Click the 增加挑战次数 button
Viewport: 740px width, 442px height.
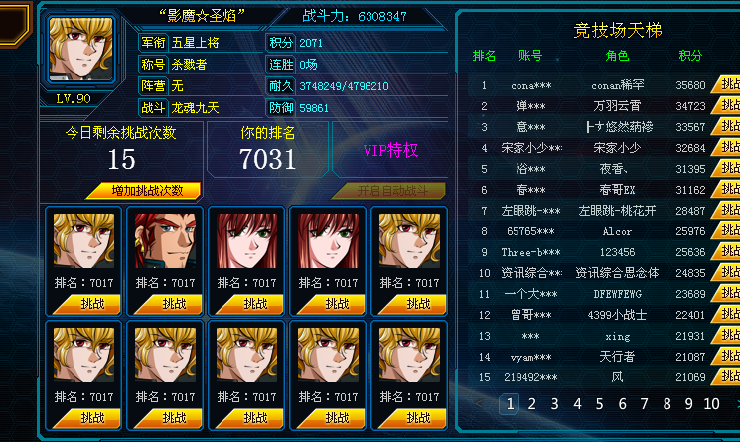145,191
